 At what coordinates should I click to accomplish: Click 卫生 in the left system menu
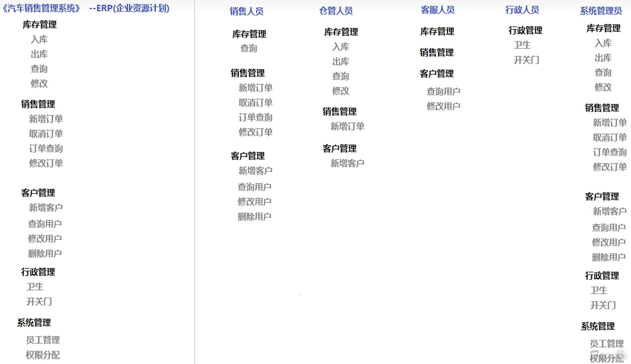tap(35, 287)
